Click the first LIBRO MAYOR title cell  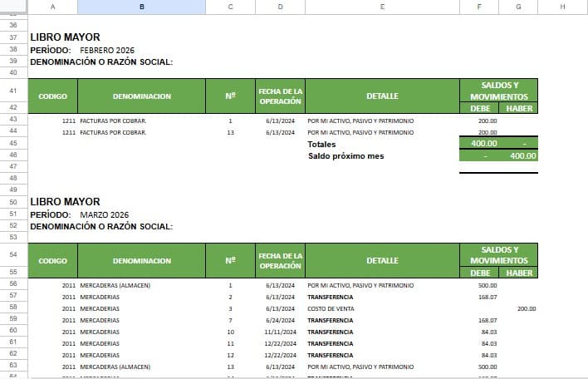tap(66, 37)
